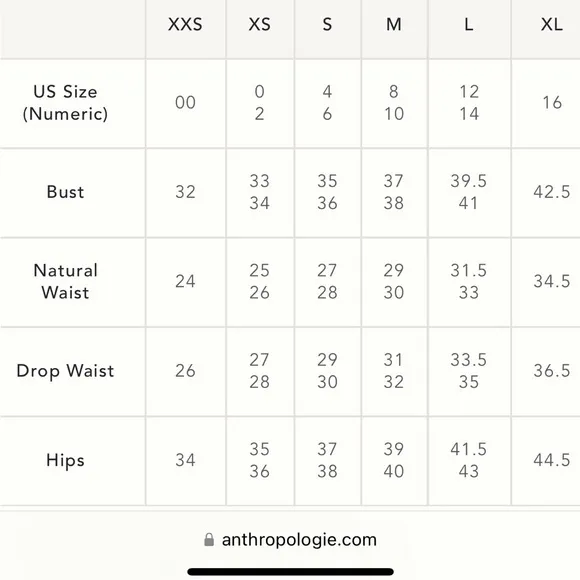Click the XXS US size 00 cell
The image size is (580, 580).
185,103
